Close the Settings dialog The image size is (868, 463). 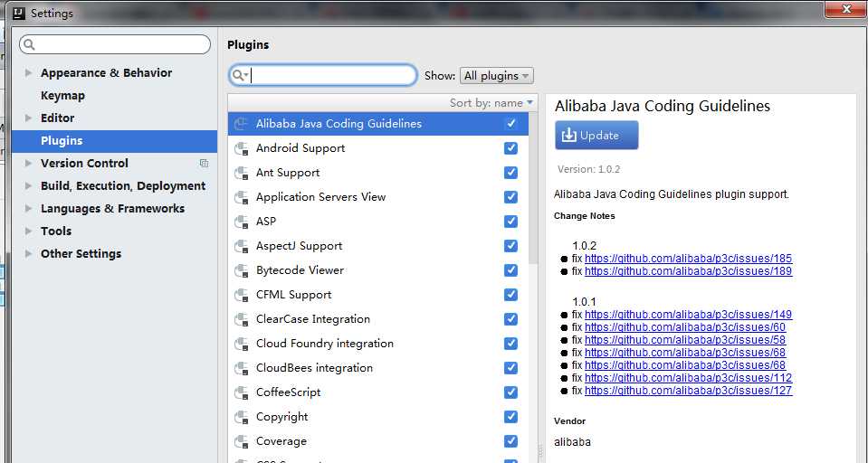[x=846, y=9]
